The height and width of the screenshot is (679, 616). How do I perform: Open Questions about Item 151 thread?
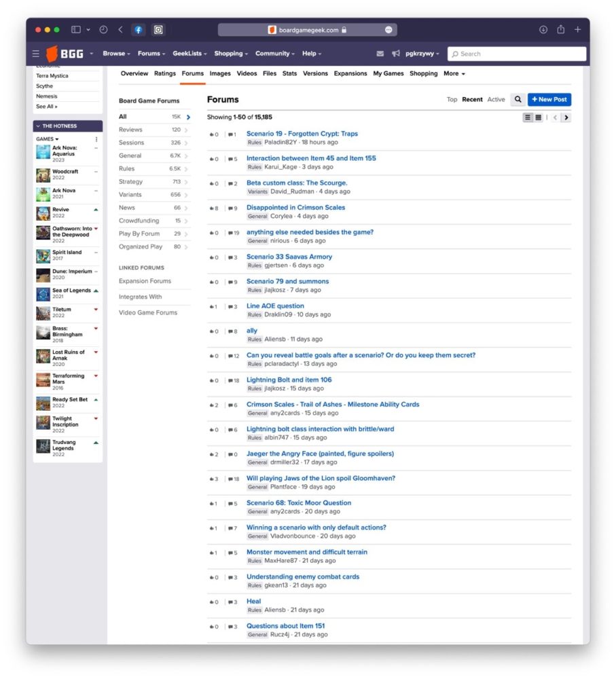pos(285,626)
